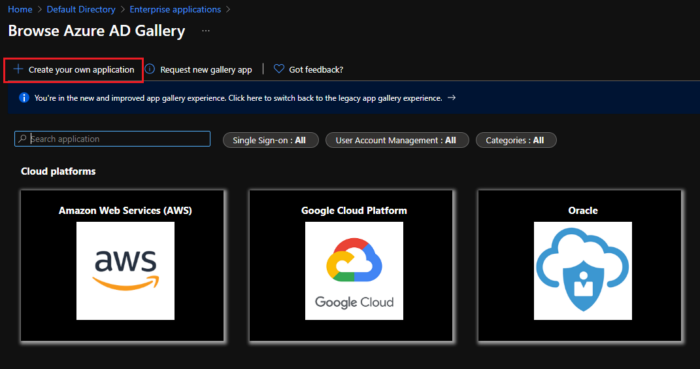This screenshot has height=369, width=700.
Task: Focus the Search application field
Action: click(x=112, y=139)
